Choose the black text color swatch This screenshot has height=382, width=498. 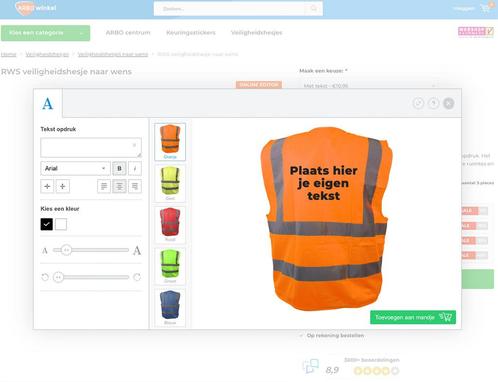coord(47,224)
